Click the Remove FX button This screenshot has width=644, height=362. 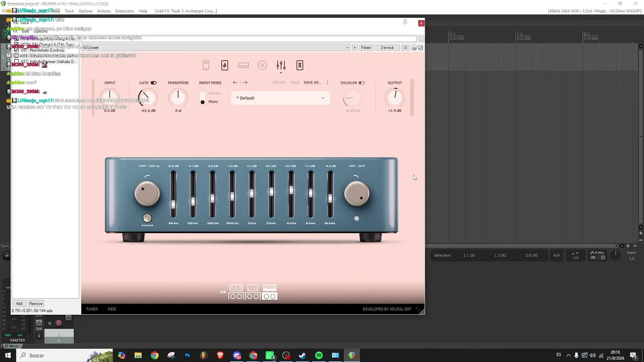[x=36, y=304]
